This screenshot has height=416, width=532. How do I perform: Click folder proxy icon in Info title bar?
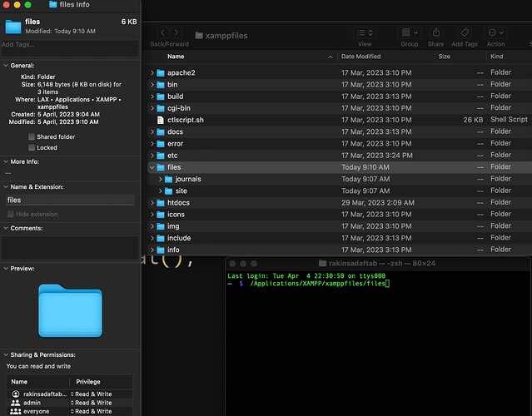[x=53, y=4]
